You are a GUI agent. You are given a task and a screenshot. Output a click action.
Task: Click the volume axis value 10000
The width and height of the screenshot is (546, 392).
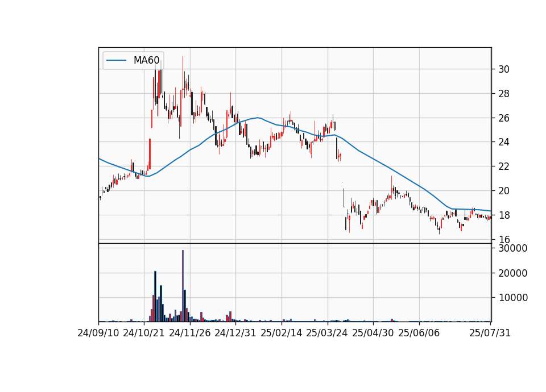coord(513,297)
